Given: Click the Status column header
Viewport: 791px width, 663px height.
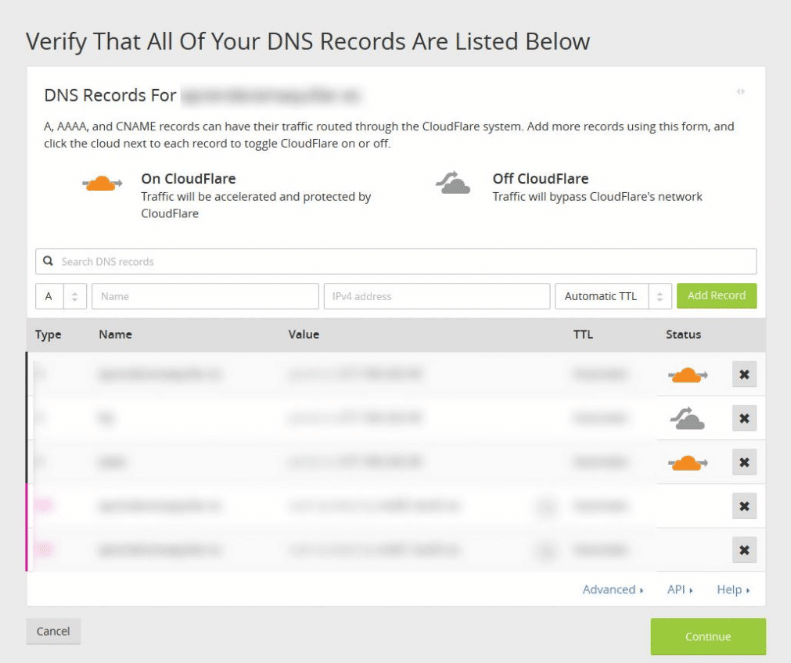Looking at the screenshot, I should [683, 335].
